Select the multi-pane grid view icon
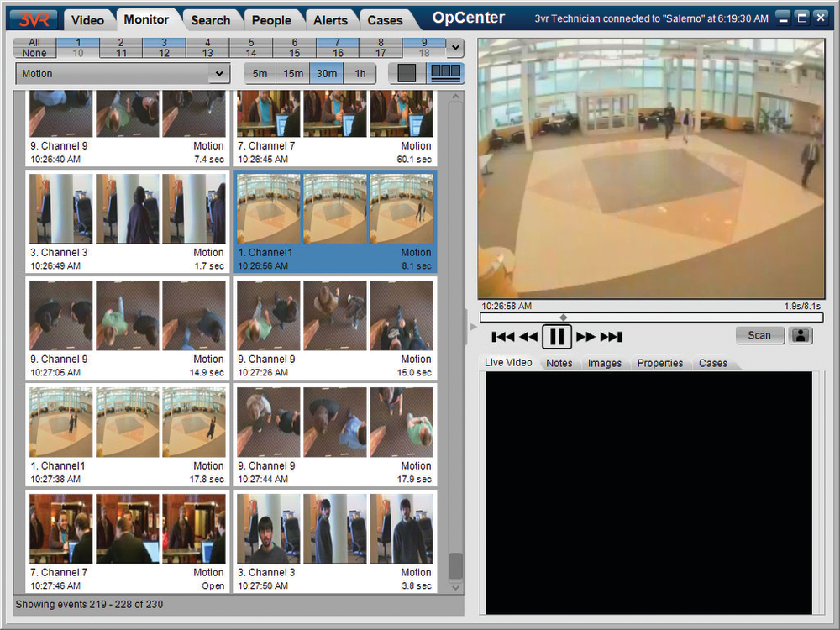Screen dimensions: 840x630 point(445,72)
